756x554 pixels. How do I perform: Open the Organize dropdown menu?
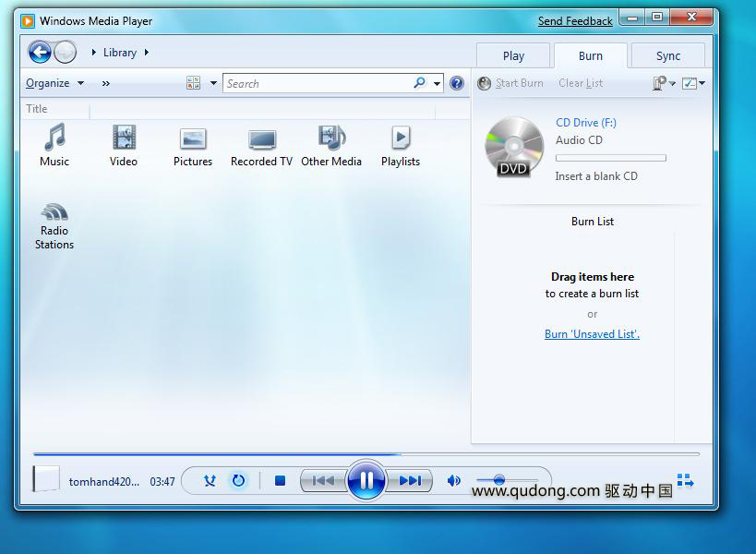pos(54,83)
